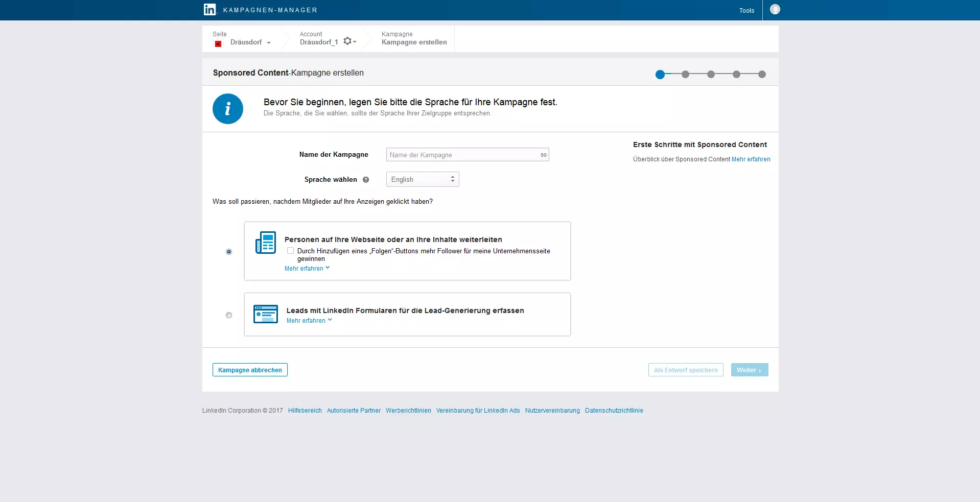Click the Leads mit LinkedIn Formularen heading
Image resolution: width=980 pixels, height=502 pixels.
[x=405, y=310]
